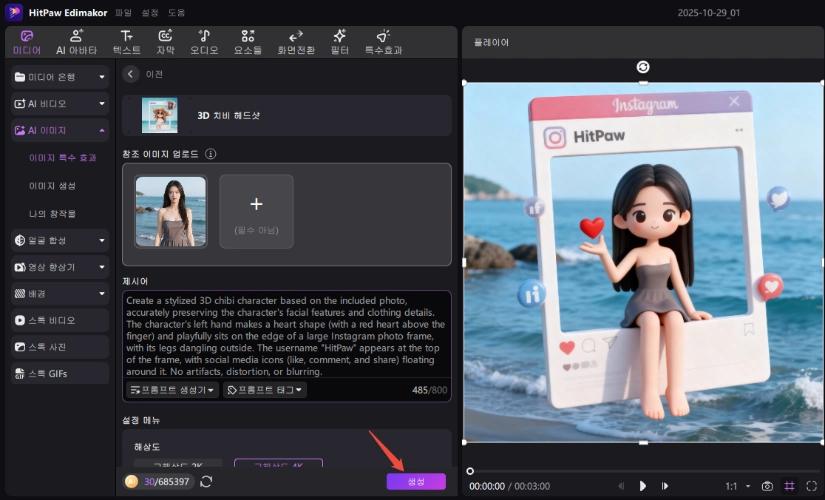Click the 00:00:00 timecode readout

(487, 486)
